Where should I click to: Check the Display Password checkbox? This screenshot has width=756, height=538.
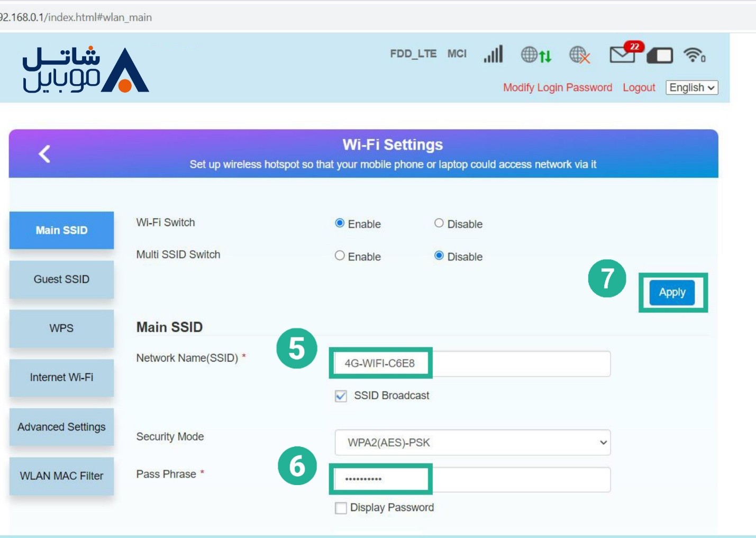tap(341, 508)
